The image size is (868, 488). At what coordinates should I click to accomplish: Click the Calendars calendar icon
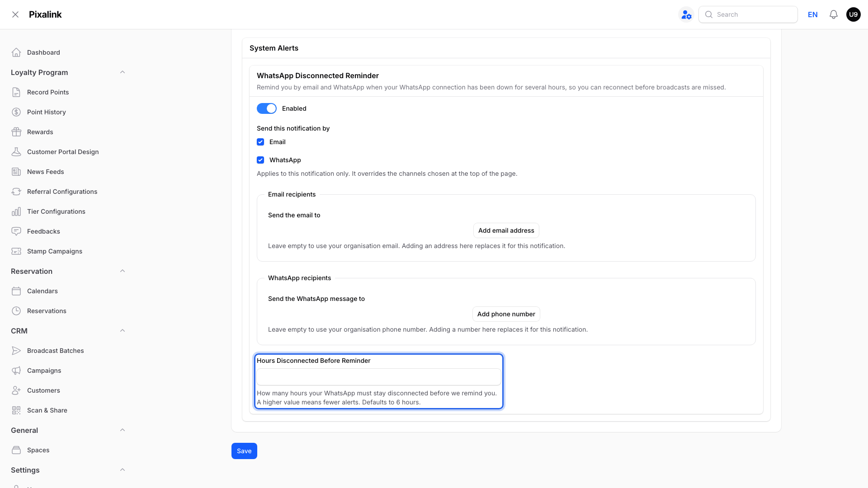pyautogui.click(x=16, y=291)
